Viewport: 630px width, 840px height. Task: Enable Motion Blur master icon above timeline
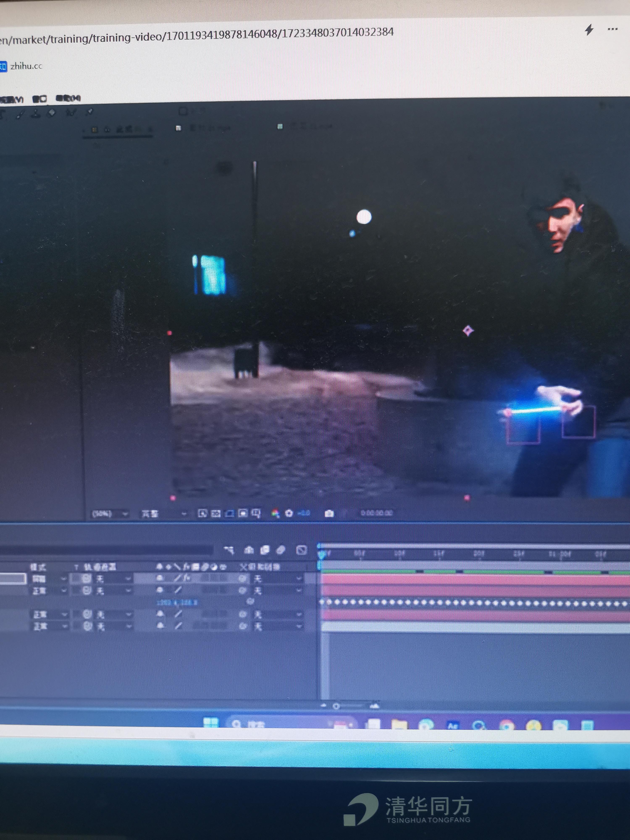click(281, 550)
